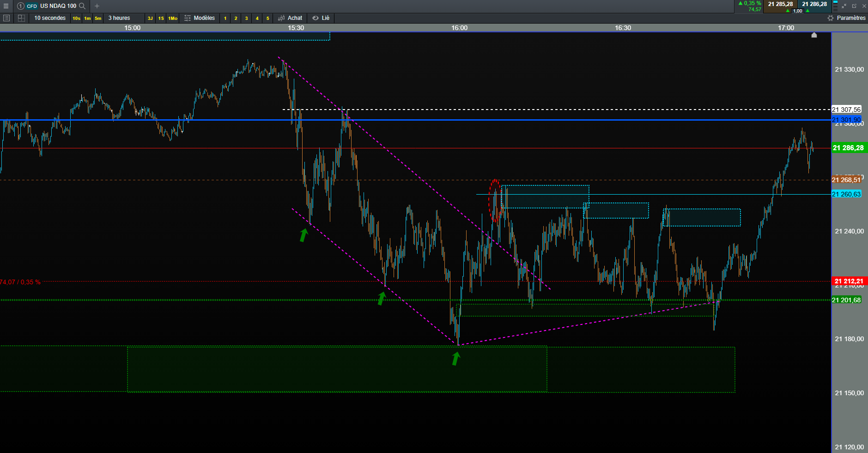868x453 pixels.
Task: Select the red dashed ellipse drawing
Action: pos(495,201)
